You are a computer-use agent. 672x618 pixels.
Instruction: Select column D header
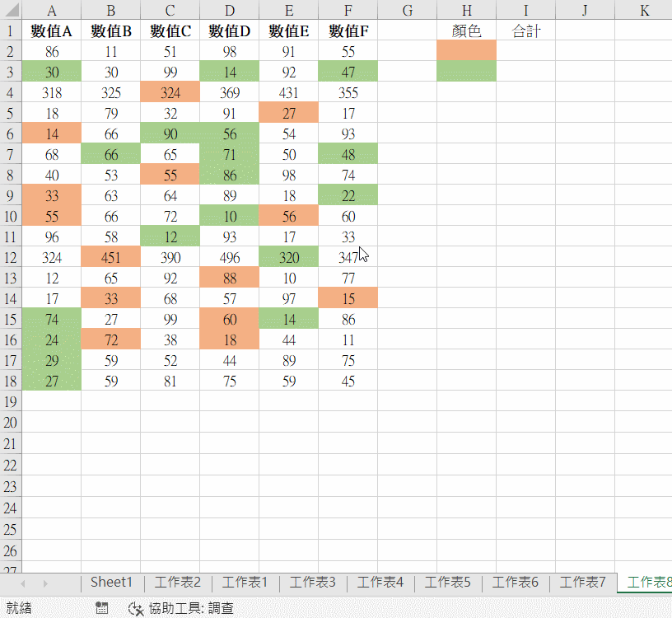pyautogui.click(x=229, y=11)
